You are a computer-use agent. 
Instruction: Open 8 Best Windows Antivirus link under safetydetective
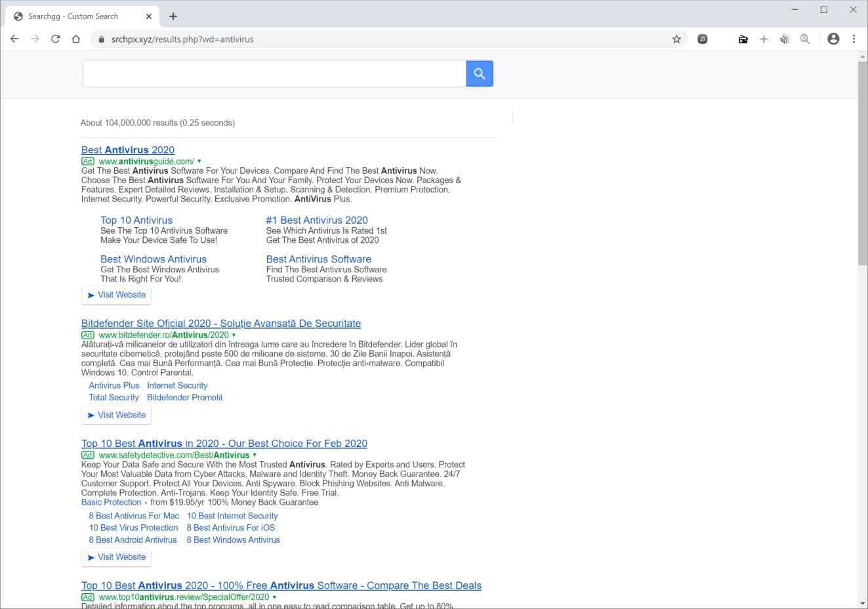coord(234,540)
